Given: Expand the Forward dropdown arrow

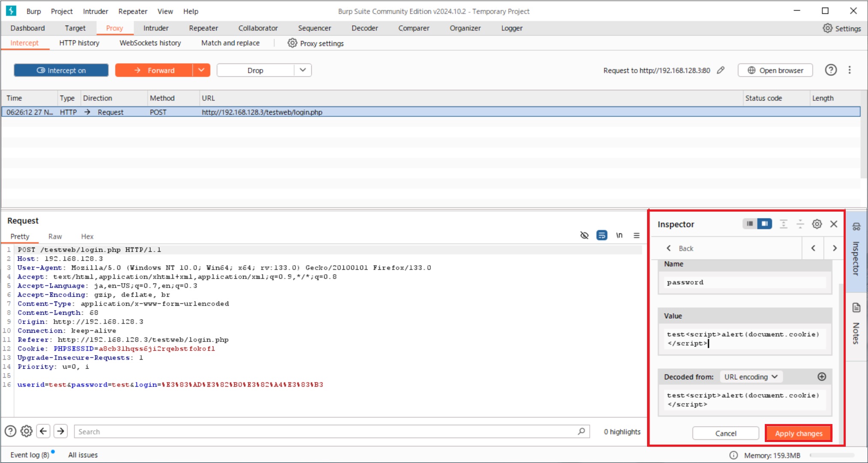Looking at the screenshot, I should pos(201,70).
